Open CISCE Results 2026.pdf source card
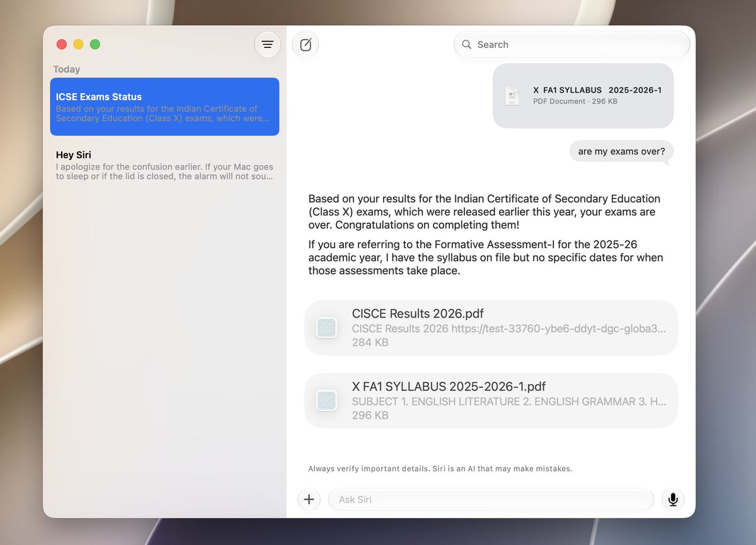 point(491,328)
